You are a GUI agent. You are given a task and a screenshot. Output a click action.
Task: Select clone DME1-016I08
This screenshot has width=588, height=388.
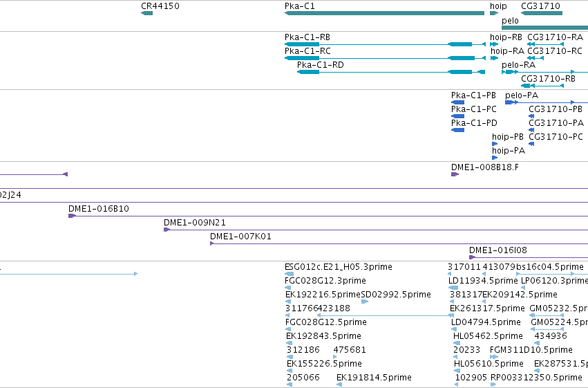(529, 258)
